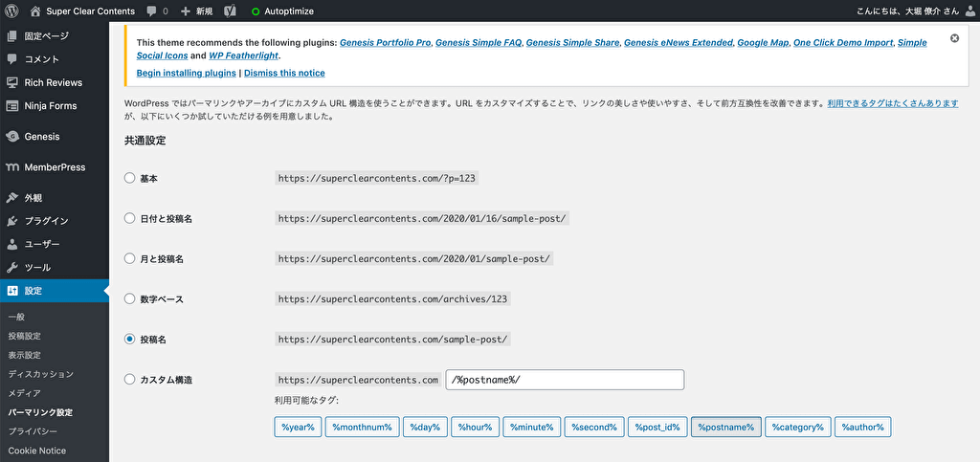This screenshot has width=980, height=462.
Task: Click the ツール wrench icon
Action: (x=11, y=267)
